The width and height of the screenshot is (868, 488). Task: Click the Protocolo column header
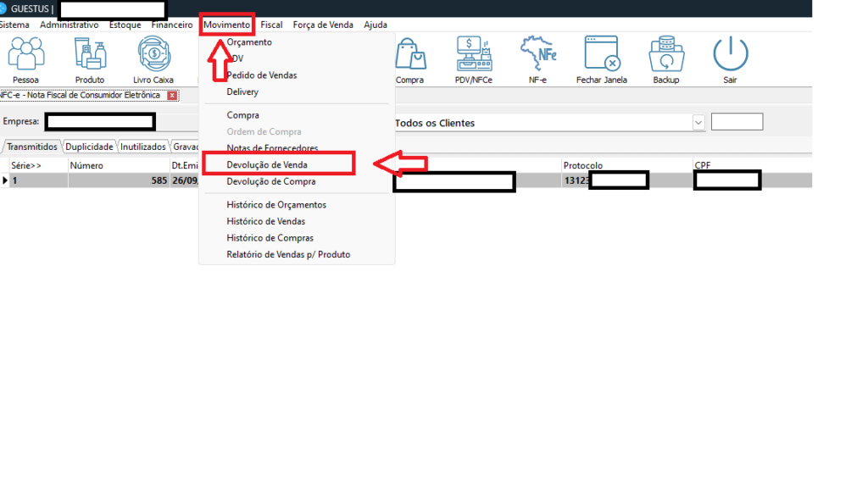tap(582, 165)
